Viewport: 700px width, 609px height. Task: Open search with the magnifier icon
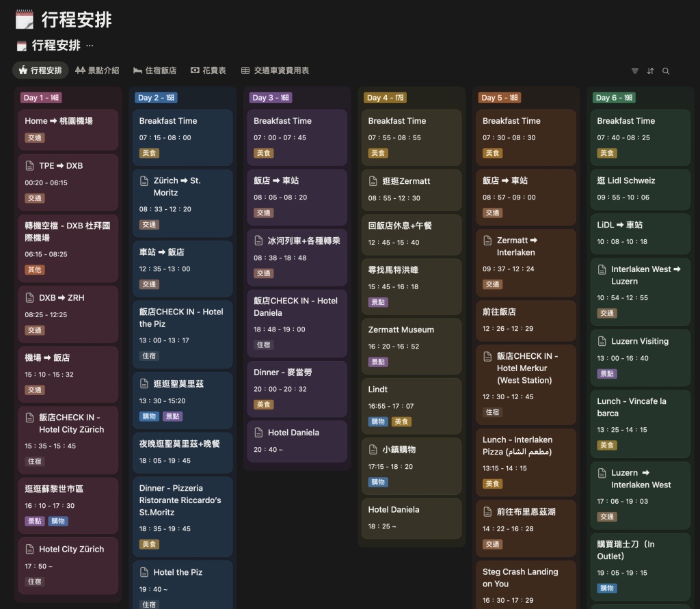(666, 71)
